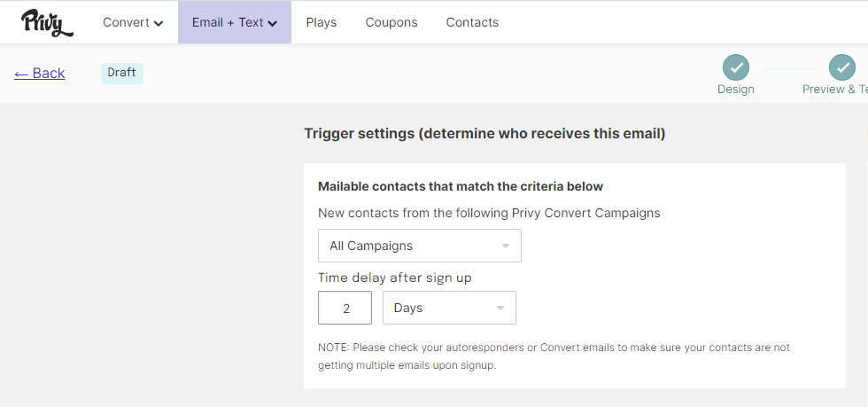Focus the time delay number field

point(345,308)
